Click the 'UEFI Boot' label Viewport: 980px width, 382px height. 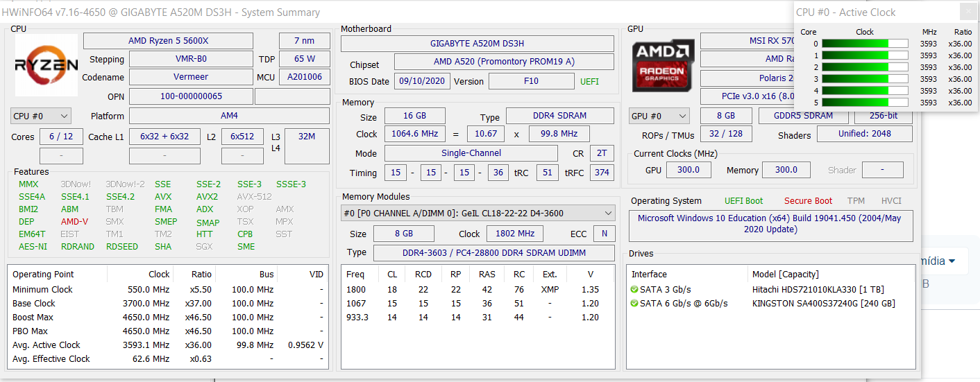point(743,201)
